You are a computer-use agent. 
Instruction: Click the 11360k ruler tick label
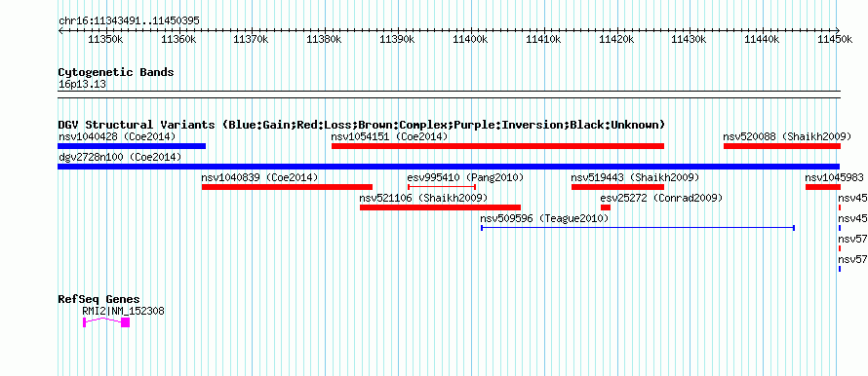[178, 39]
